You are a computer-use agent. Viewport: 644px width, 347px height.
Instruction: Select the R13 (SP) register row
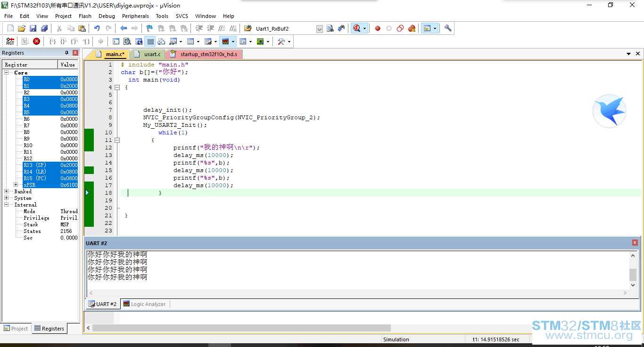pyautogui.click(x=50, y=165)
